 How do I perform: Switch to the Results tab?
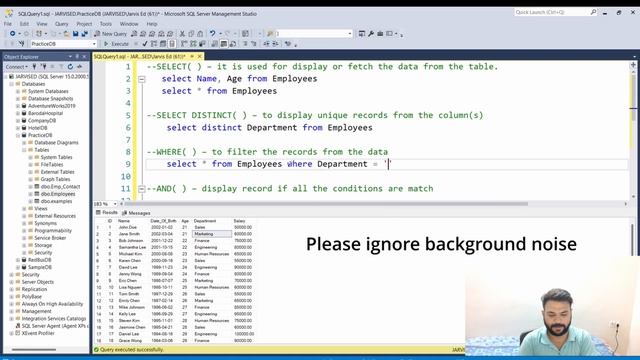pyautogui.click(x=107, y=213)
